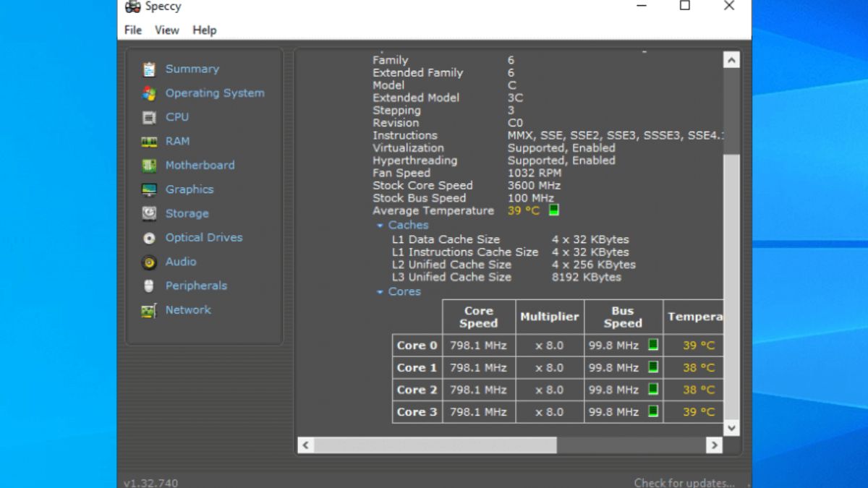Open the Help menu
Image resolution: width=868 pixels, height=488 pixels.
[x=205, y=30]
